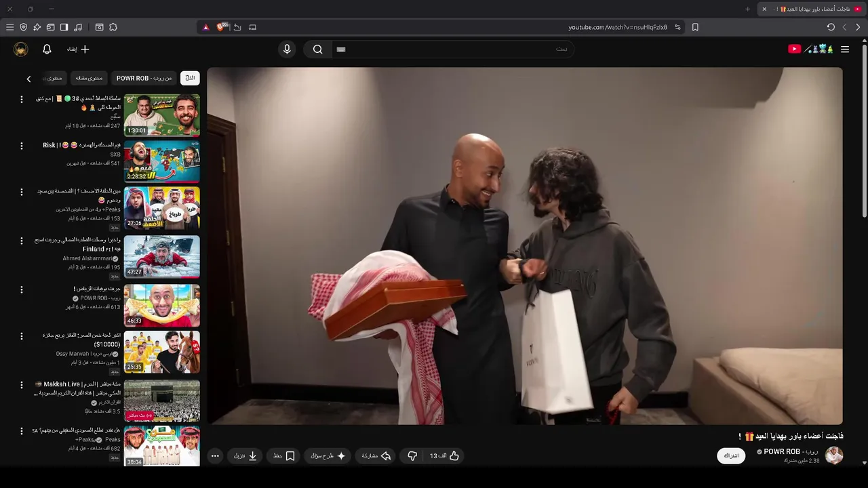
Task: Open options for the Makkah Live video
Action: click(x=21, y=384)
